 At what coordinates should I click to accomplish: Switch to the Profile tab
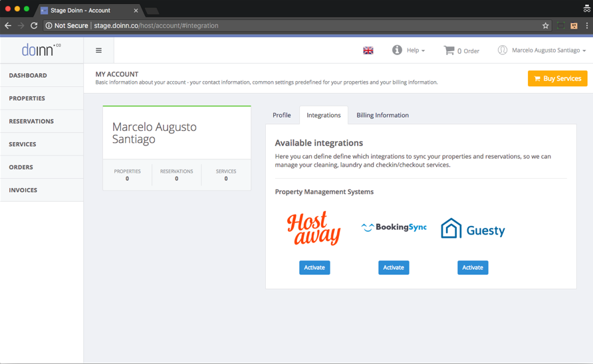click(x=282, y=115)
